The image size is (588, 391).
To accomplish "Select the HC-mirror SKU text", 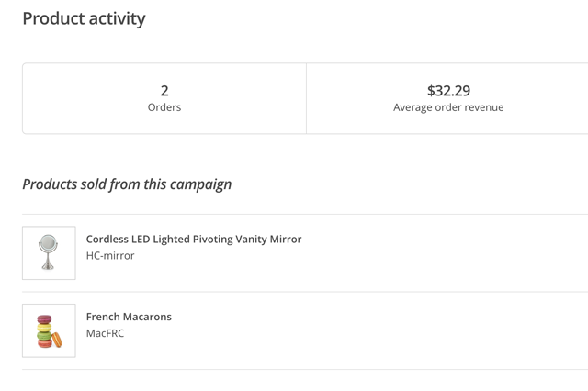I will pyautogui.click(x=110, y=256).
